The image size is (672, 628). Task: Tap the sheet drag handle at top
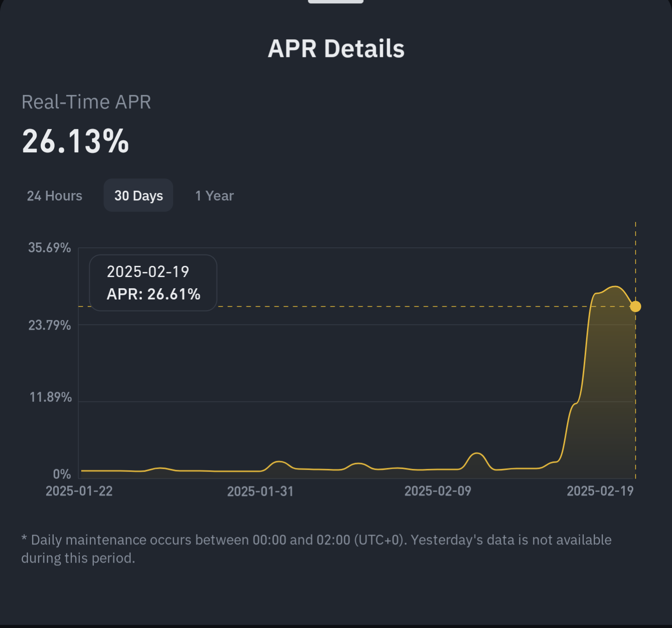tap(335, 1)
